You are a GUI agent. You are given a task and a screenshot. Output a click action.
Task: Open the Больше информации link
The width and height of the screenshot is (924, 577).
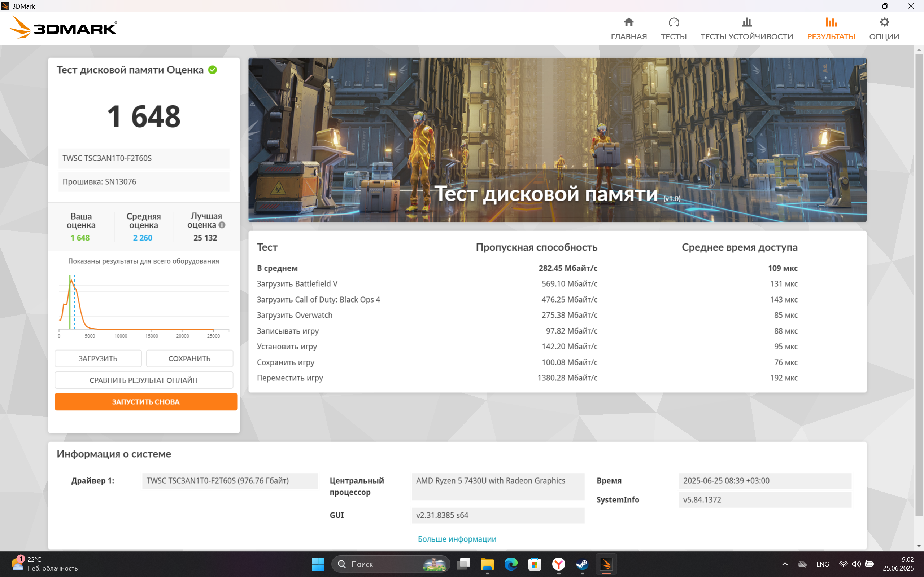(x=457, y=539)
